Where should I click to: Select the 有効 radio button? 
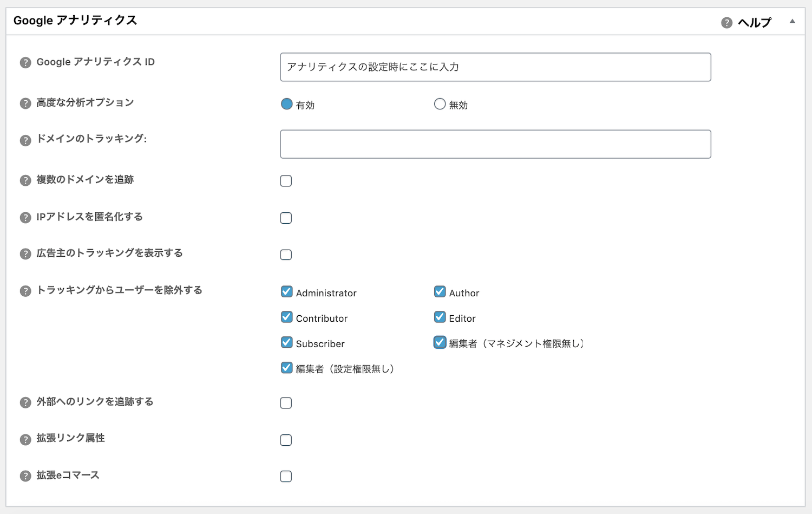point(287,104)
